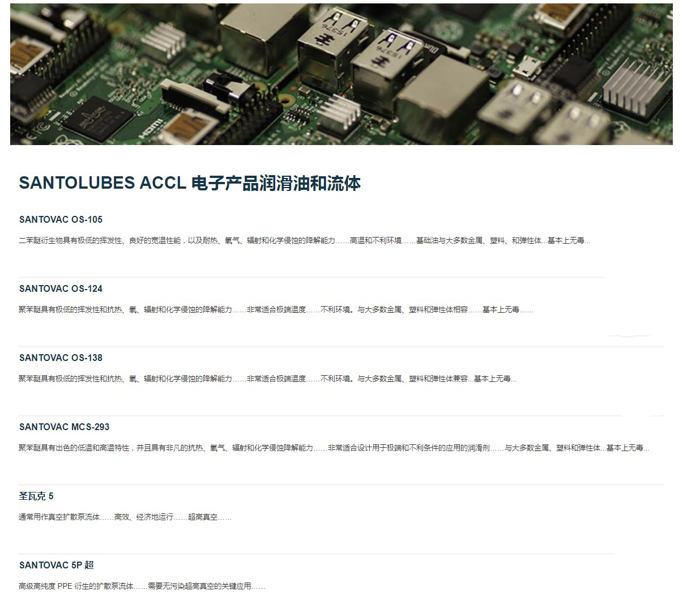
Task: Click the MCS-293 description starting 聚苯醚具有出色的低温
Action: (334, 448)
